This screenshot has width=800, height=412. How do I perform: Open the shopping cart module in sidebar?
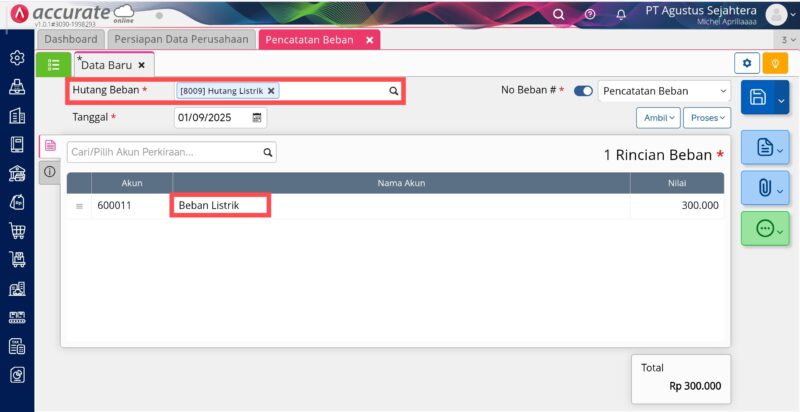(x=17, y=231)
